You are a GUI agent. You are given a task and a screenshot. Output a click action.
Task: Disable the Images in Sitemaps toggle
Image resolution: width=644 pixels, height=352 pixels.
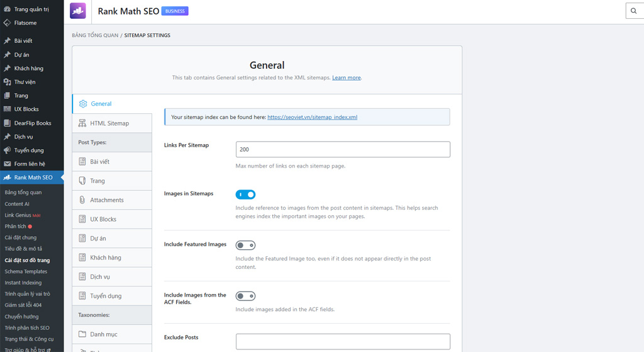(246, 195)
